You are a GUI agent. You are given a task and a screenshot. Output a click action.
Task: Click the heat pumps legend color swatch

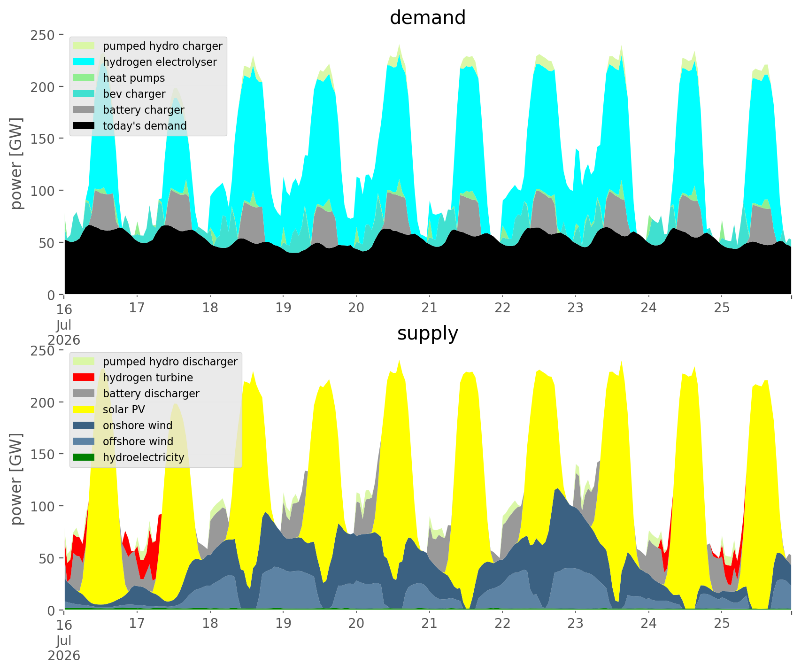pyautogui.click(x=84, y=78)
